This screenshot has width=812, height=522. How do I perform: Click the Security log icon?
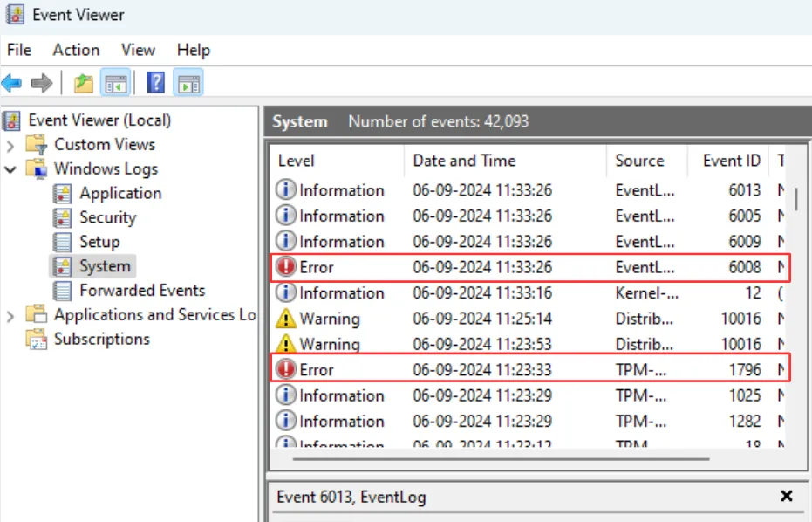coord(62,217)
